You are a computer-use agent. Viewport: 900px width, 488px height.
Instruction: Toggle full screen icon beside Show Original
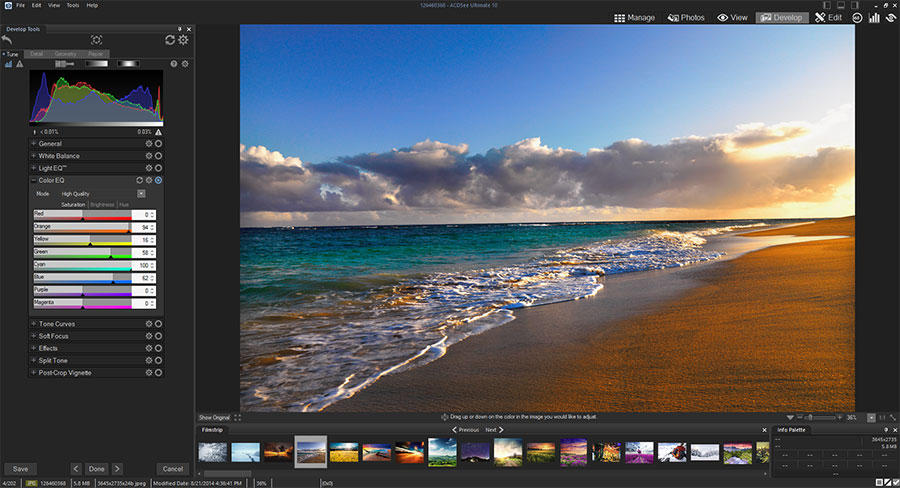click(238, 417)
